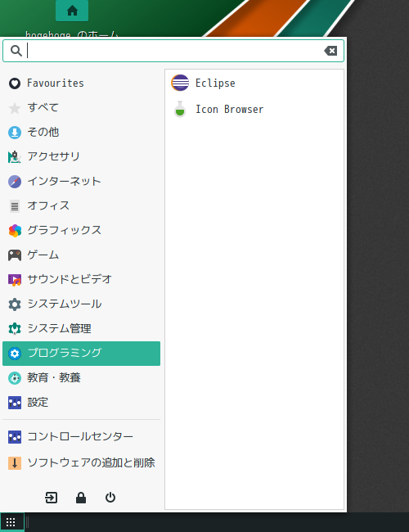Click the ソフトウェアの追加と削除 install icon

click(x=15, y=463)
